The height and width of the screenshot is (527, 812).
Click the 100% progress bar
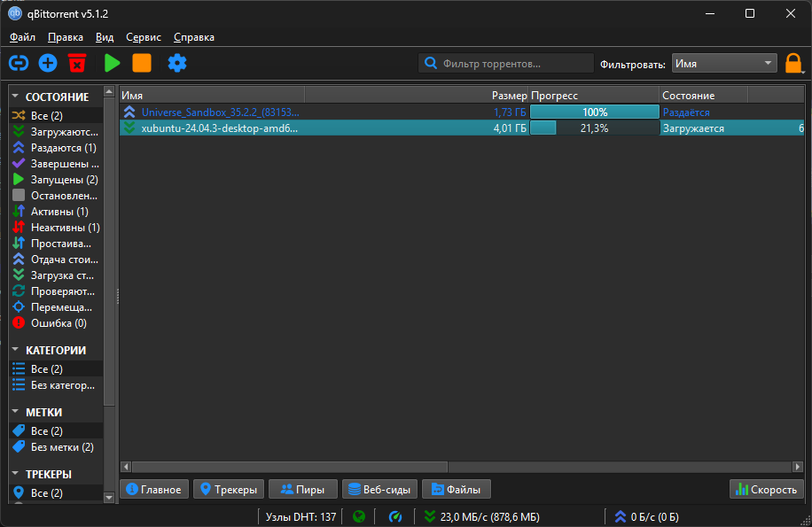(x=594, y=112)
